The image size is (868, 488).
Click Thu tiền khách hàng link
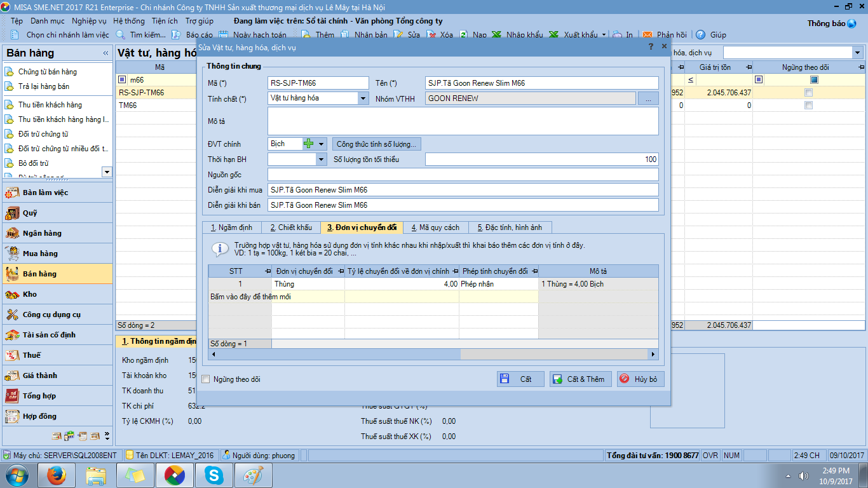click(x=50, y=105)
